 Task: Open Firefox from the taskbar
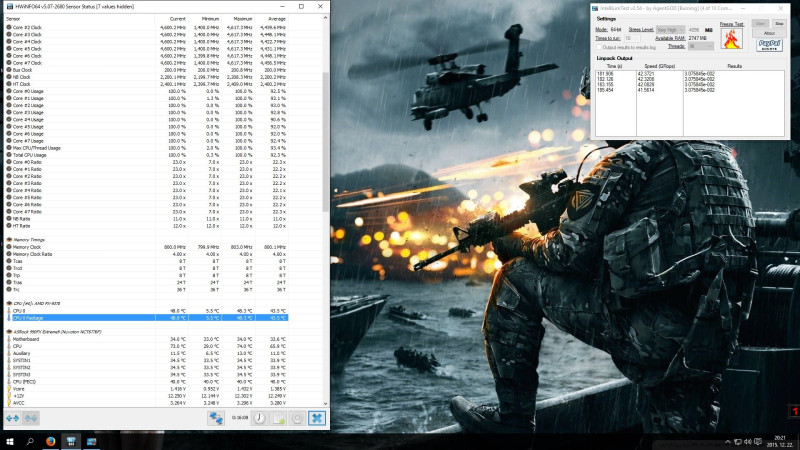coord(51,441)
